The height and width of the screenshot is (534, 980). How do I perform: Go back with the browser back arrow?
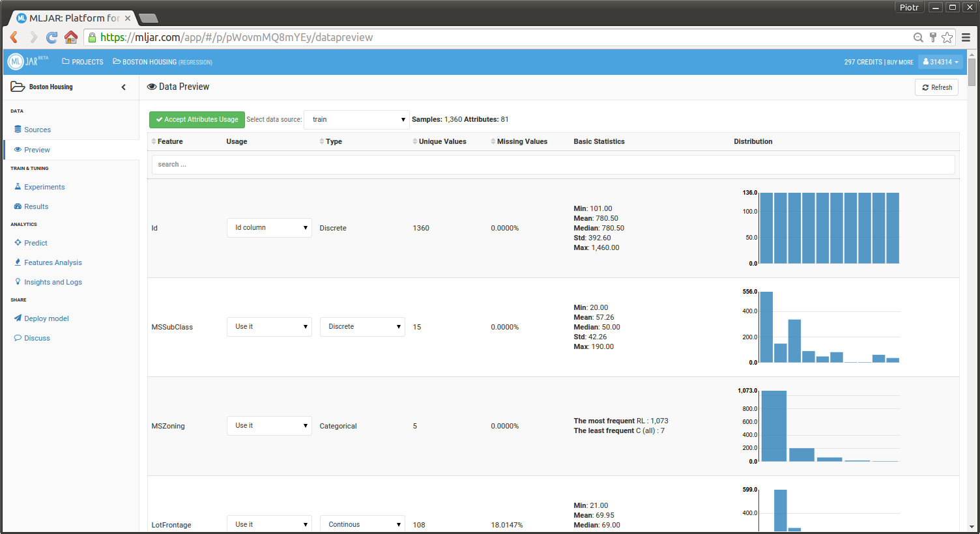(14, 37)
